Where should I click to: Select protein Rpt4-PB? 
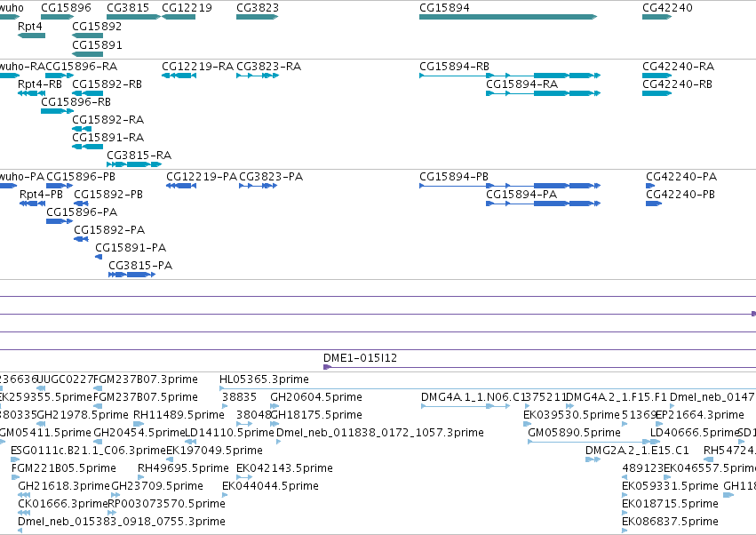coord(32,204)
